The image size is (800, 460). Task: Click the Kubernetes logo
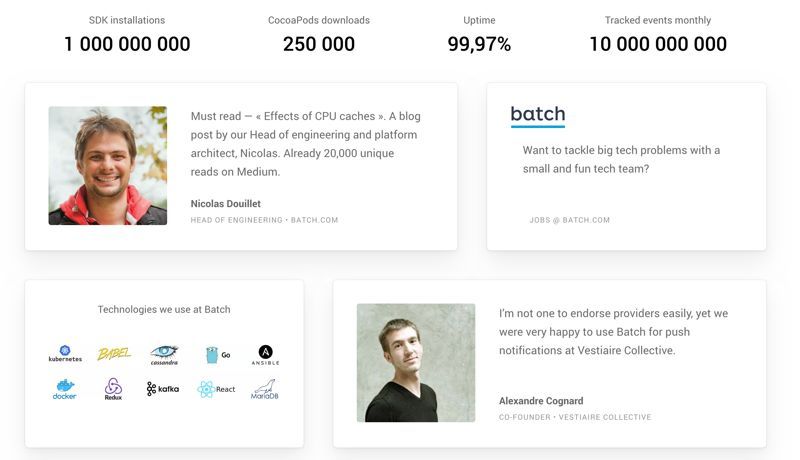point(65,353)
